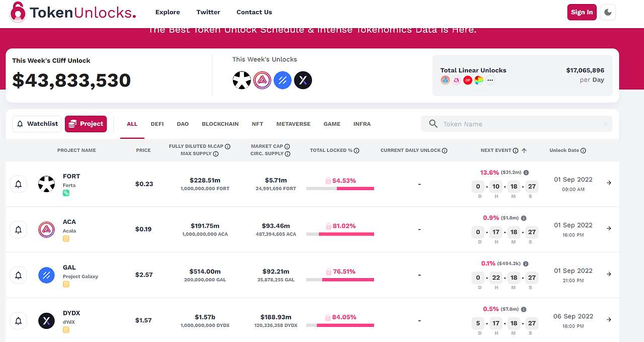644x342 pixels.
Task: Select the ALL category tab
Action: [x=132, y=124]
